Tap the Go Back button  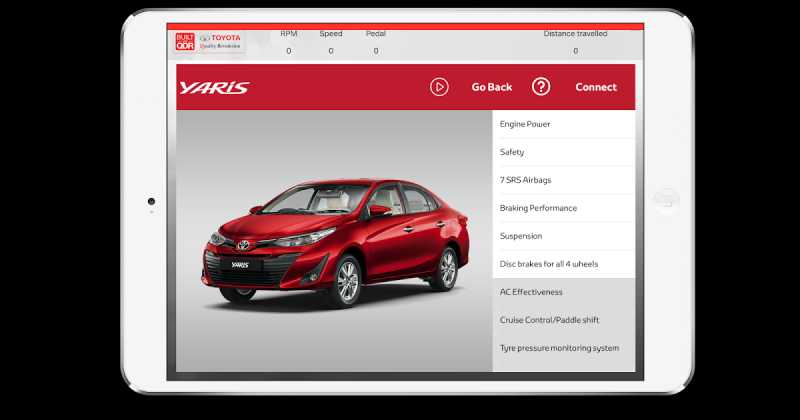tap(491, 87)
